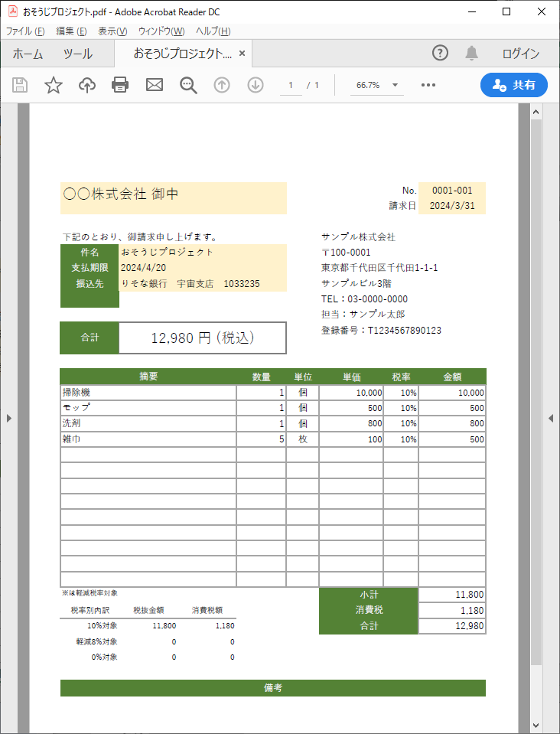Click the ログイン sign-in link

[x=521, y=54]
